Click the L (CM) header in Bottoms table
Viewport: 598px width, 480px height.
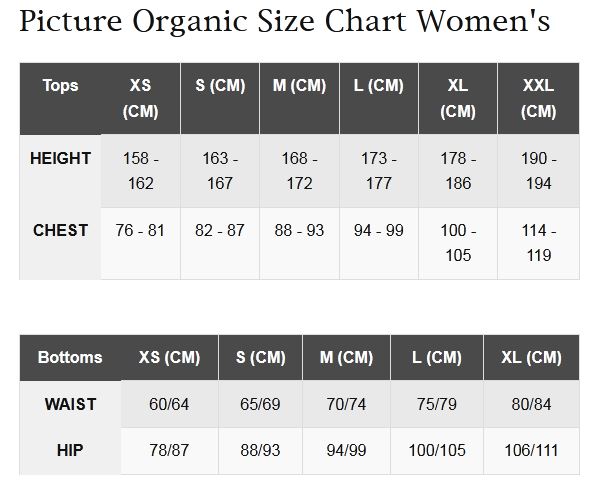(x=437, y=358)
